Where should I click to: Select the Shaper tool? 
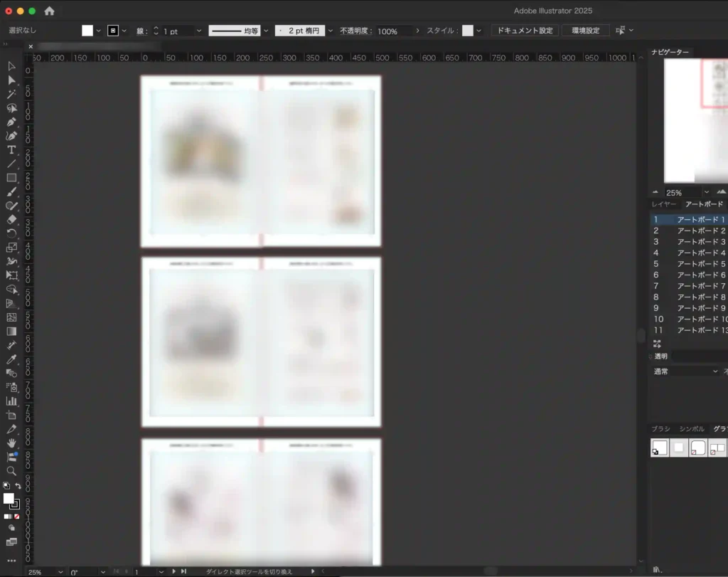point(11,206)
